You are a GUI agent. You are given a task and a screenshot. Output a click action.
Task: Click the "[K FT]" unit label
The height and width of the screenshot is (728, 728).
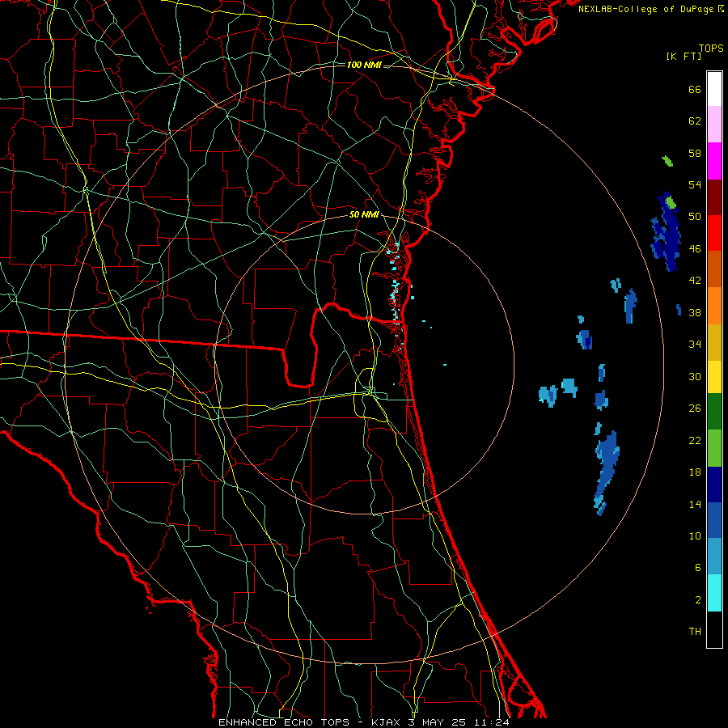pyautogui.click(x=684, y=56)
